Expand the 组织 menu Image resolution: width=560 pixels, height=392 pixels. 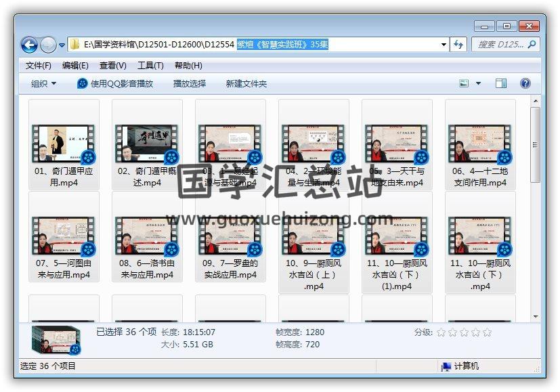point(43,84)
